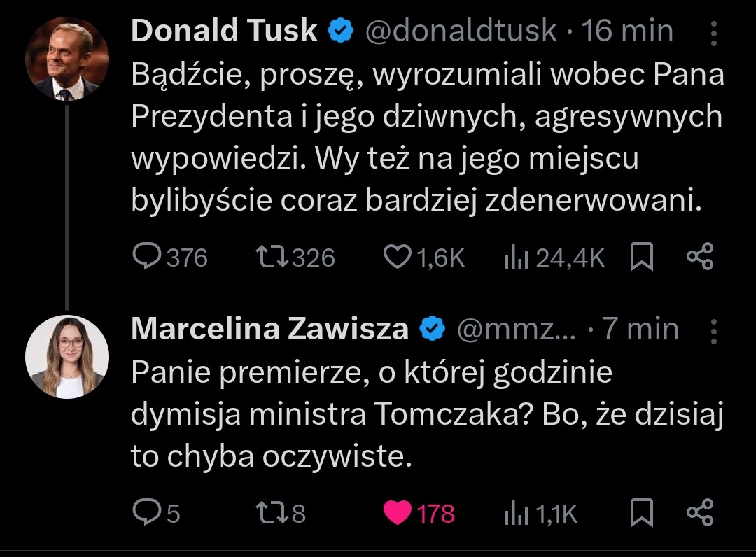
Task: Bookmark Marcelina Zawisza's reply
Action: [642, 514]
